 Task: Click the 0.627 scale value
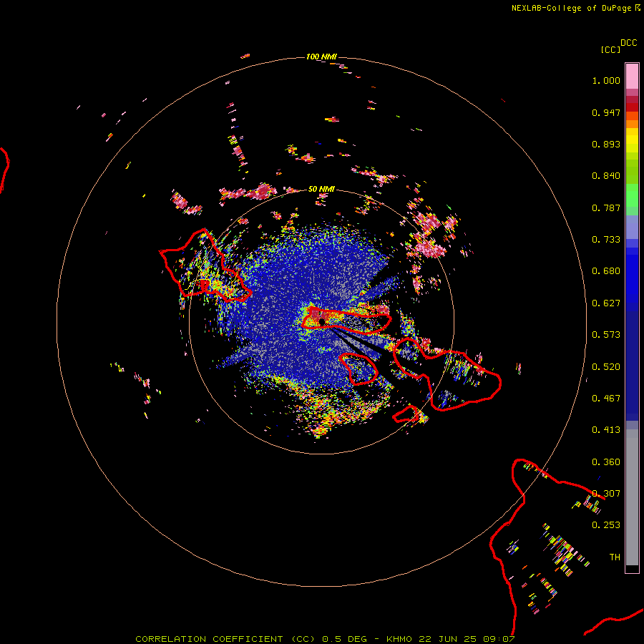606,303
